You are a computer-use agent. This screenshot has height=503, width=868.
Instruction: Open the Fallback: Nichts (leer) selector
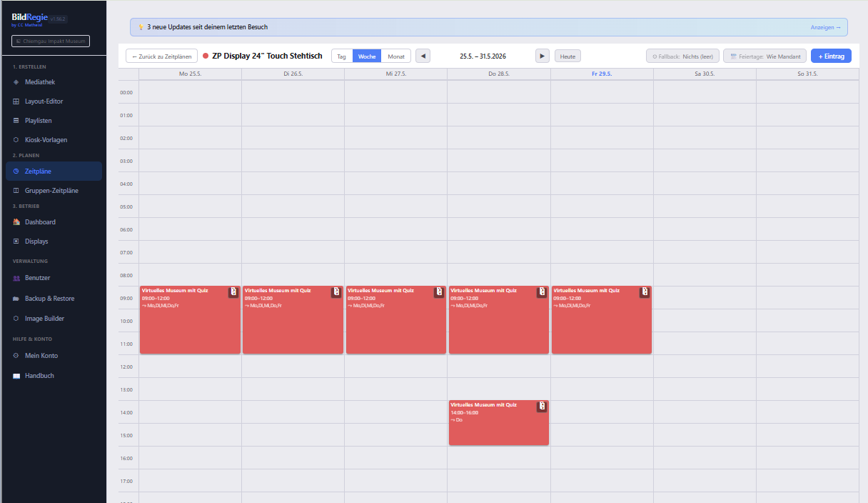682,56
